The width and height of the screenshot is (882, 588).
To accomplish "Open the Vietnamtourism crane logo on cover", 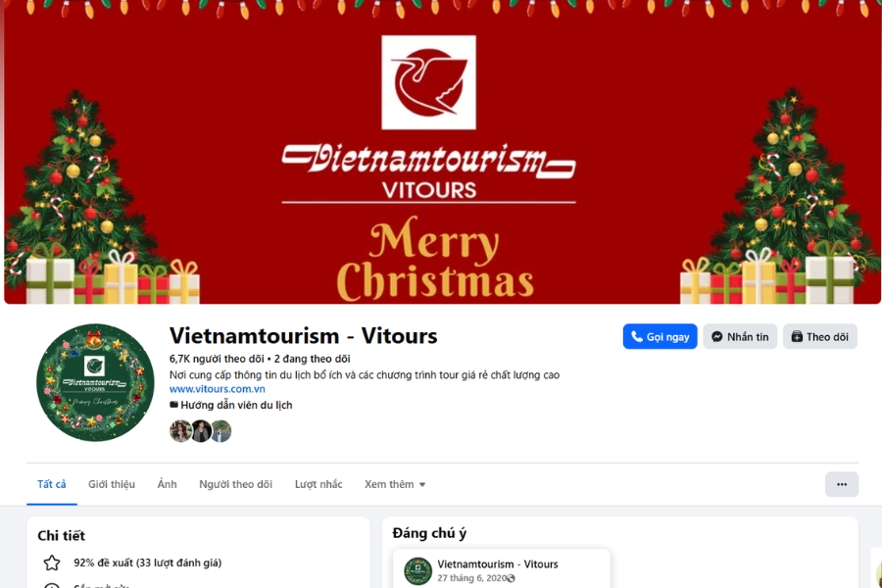I will coord(428,82).
